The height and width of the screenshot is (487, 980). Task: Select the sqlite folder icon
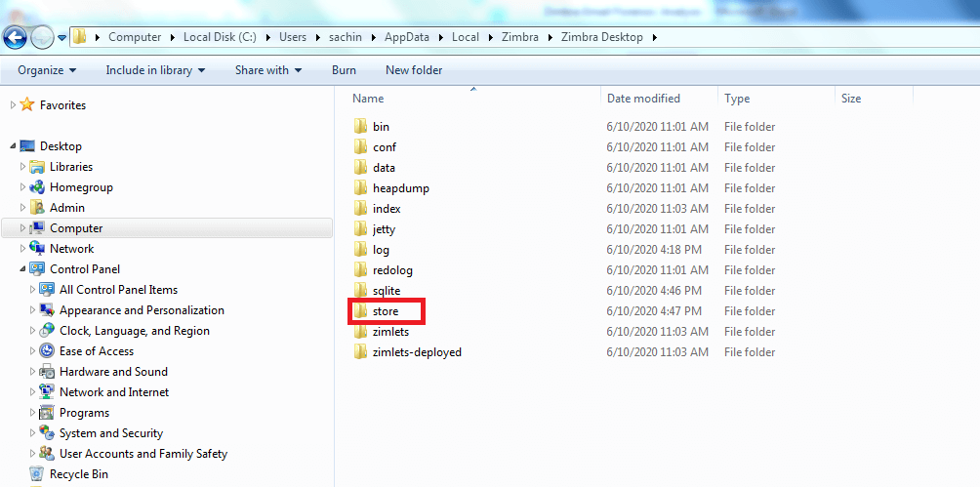[x=360, y=291]
